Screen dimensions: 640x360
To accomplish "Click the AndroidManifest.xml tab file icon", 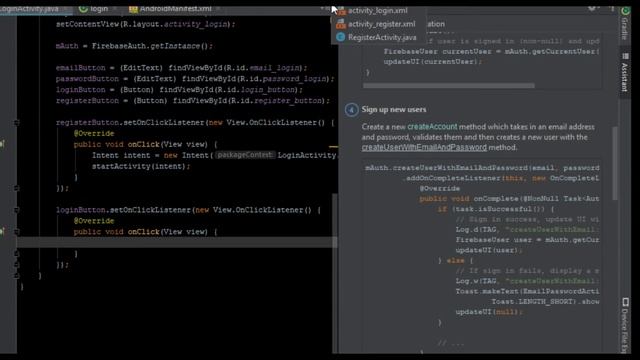I will [133, 9].
